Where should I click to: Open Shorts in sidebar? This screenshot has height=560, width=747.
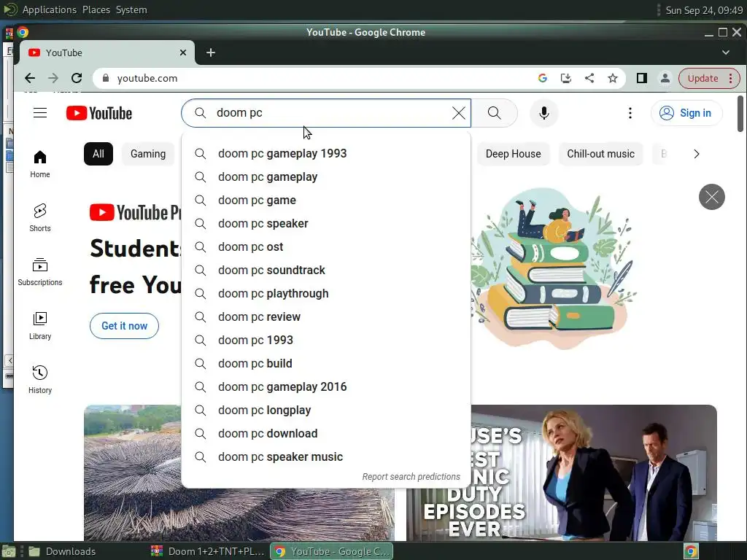click(x=40, y=217)
